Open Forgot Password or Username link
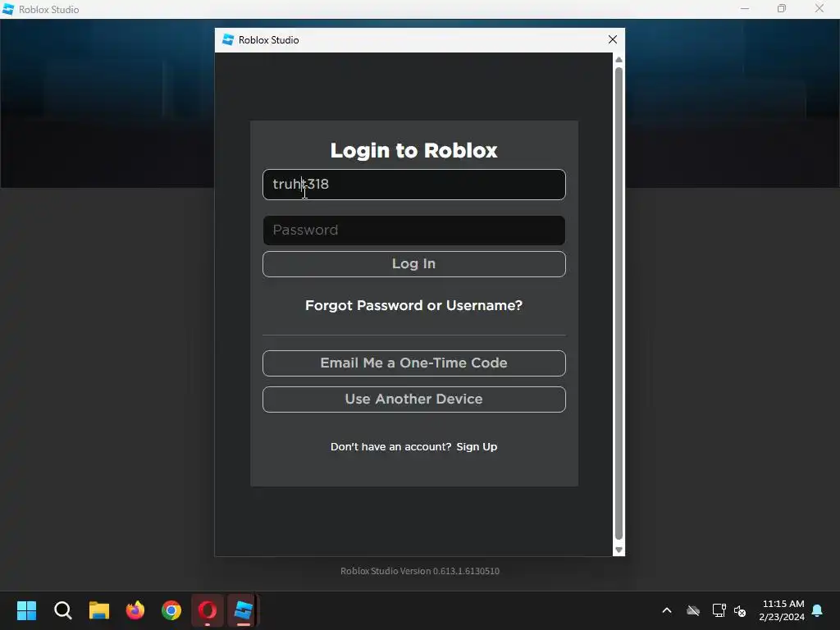The image size is (840, 630). tap(413, 305)
